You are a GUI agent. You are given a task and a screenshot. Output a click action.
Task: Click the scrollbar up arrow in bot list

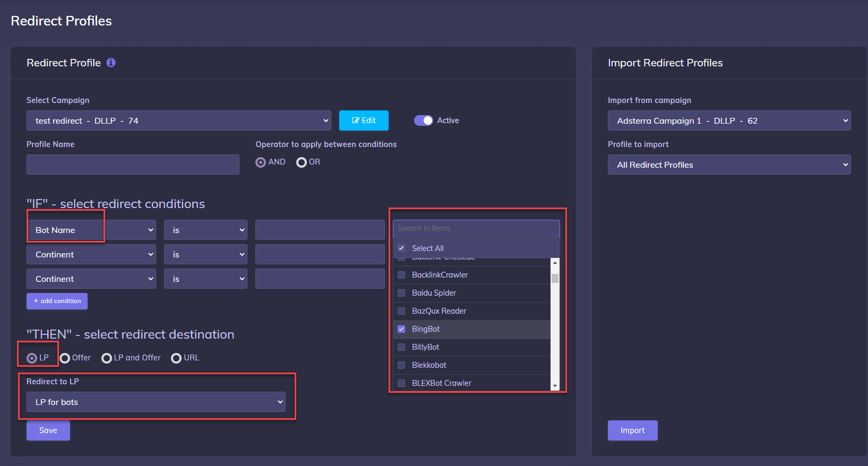(555, 263)
